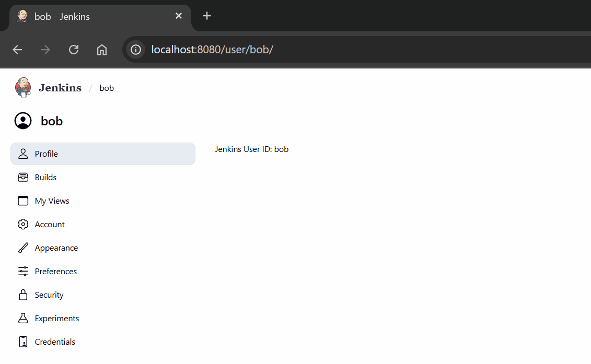Click the browser forward arrow
The height and width of the screenshot is (364, 591).
pyautogui.click(x=45, y=50)
